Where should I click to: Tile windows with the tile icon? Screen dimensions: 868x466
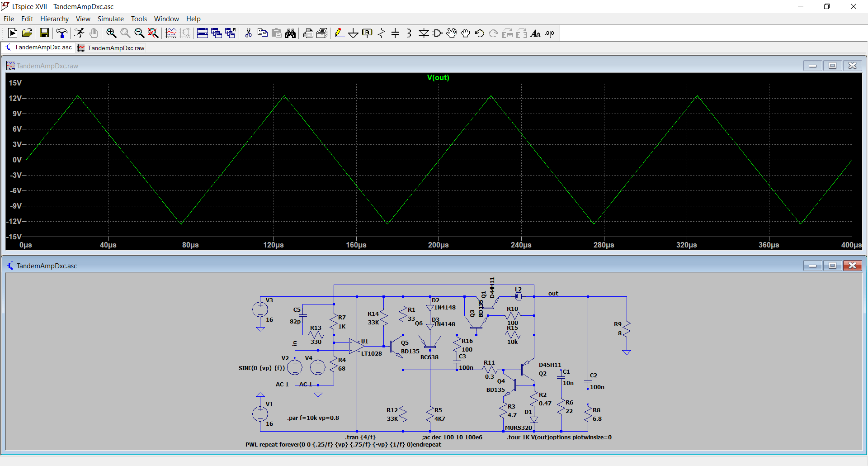pyautogui.click(x=203, y=33)
